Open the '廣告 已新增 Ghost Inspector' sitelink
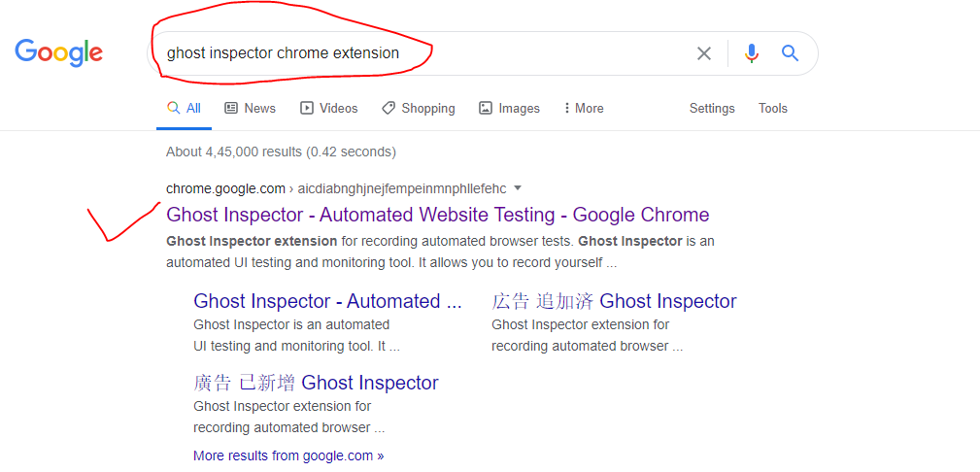 click(x=316, y=383)
